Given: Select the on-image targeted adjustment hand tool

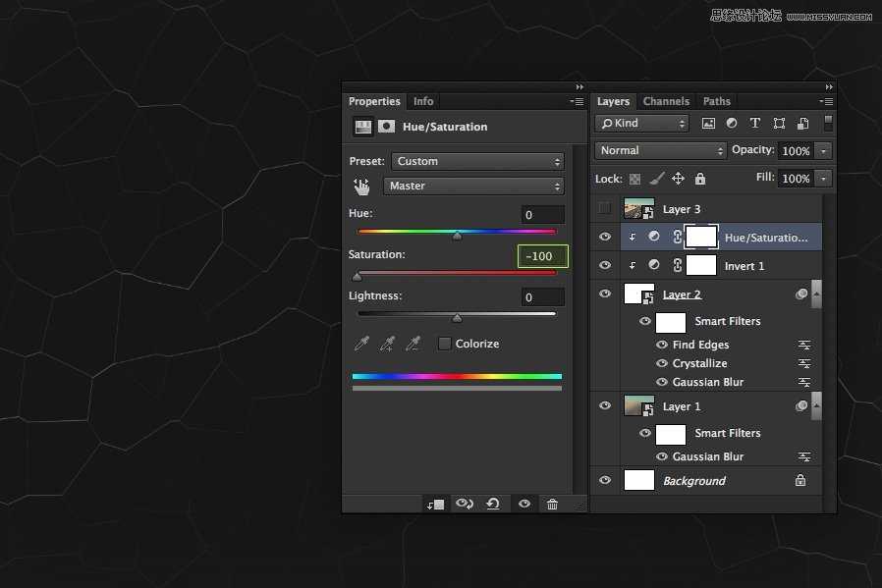Looking at the screenshot, I should point(361,187).
